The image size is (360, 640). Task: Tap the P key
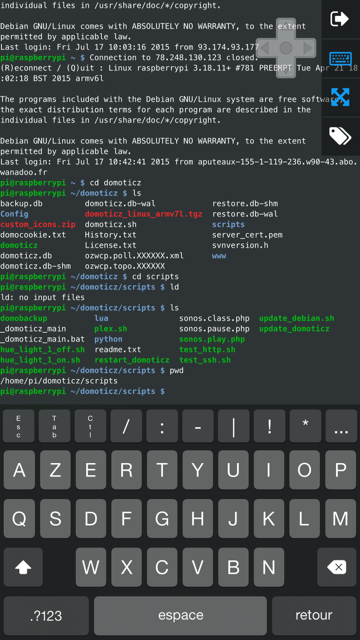pyautogui.click(x=341, y=470)
